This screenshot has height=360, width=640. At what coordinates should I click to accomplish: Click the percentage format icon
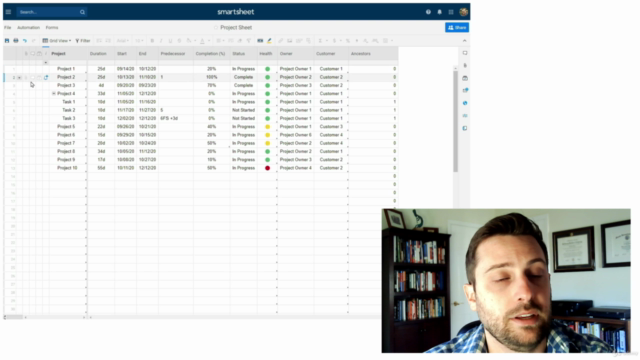tap(348, 40)
